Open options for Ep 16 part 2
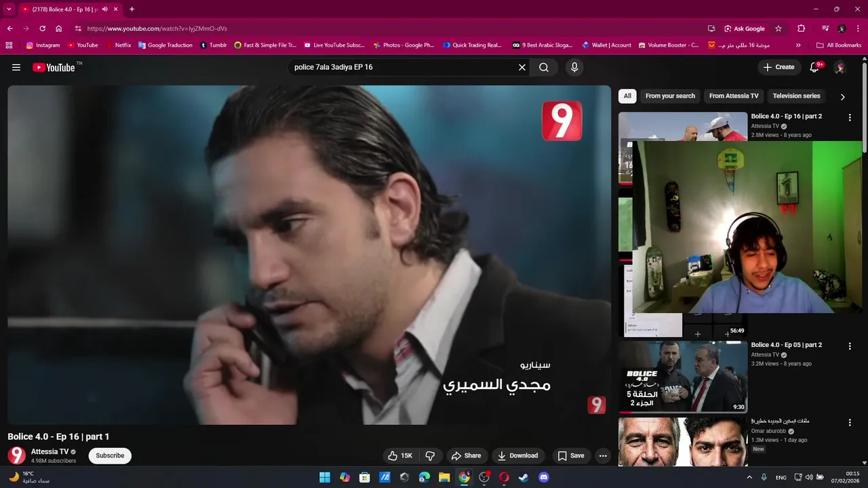This screenshot has width=868, height=488. coord(850,117)
